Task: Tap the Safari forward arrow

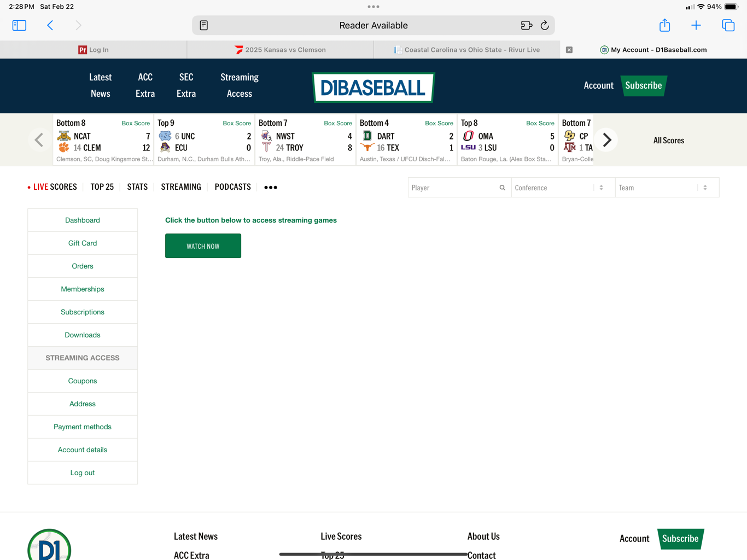Action: 78,25
